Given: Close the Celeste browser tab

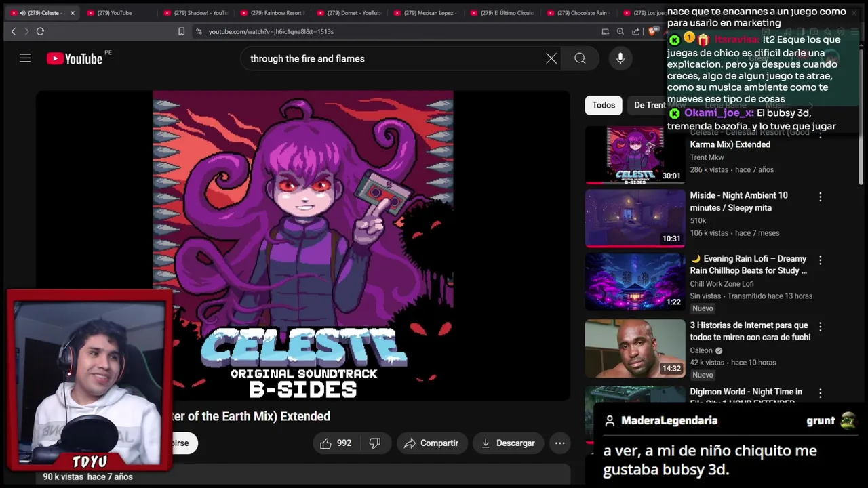Looking at the screenshot, I should coord(73,13).
